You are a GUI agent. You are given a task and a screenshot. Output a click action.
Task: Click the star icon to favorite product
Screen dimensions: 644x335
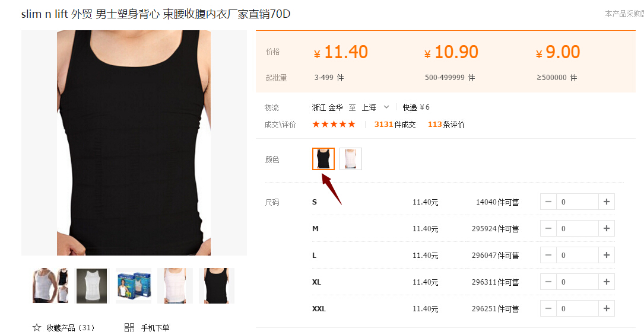click(x=37, y=328)
